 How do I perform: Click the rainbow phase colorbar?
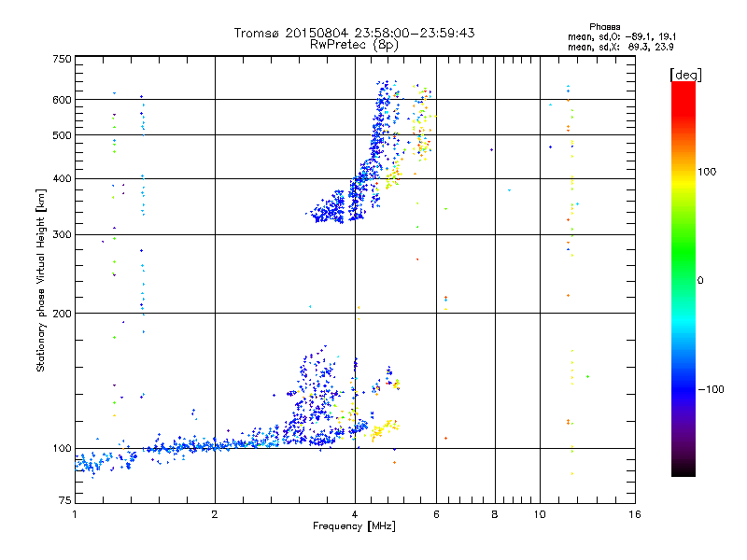(684, 279)
